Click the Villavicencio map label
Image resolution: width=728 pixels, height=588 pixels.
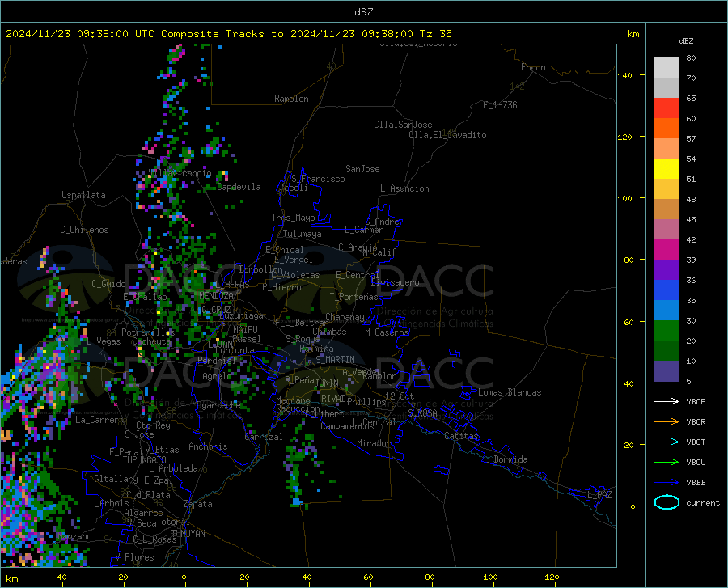point(180,173)
